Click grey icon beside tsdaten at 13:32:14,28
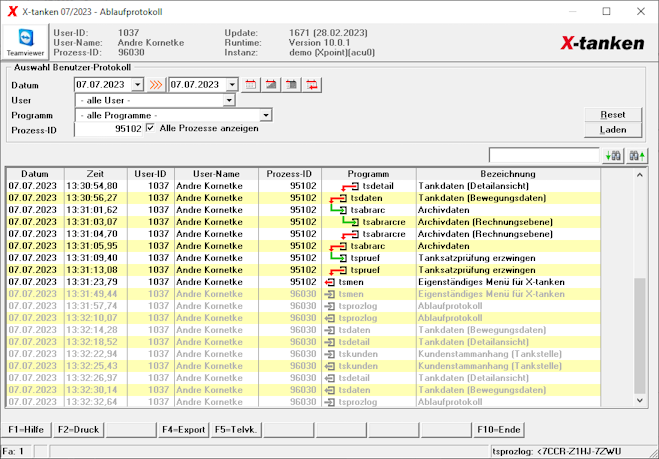 tap(330, 330)
